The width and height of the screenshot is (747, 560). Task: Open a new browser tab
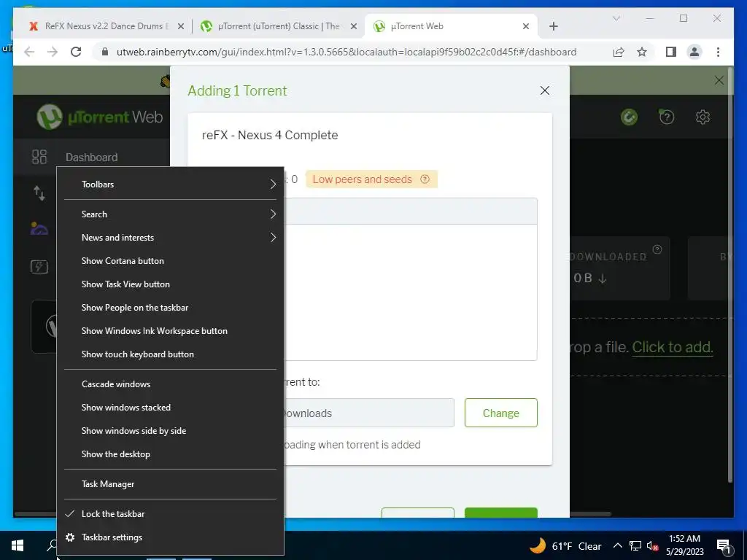click(x=553, y=26)
